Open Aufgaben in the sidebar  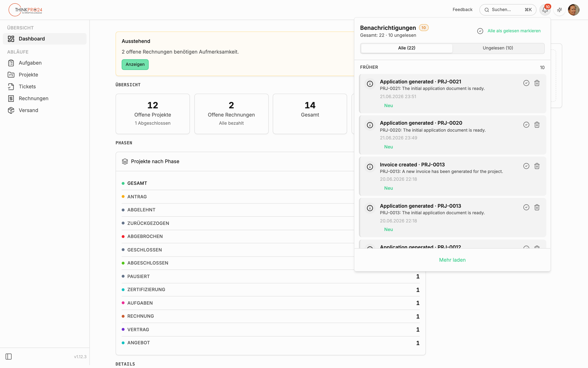(x=45, y=63)
